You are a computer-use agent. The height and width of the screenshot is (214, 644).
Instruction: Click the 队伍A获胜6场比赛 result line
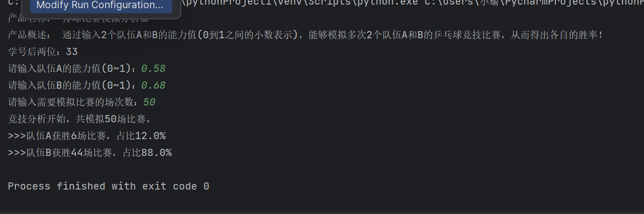coord(87,136)
